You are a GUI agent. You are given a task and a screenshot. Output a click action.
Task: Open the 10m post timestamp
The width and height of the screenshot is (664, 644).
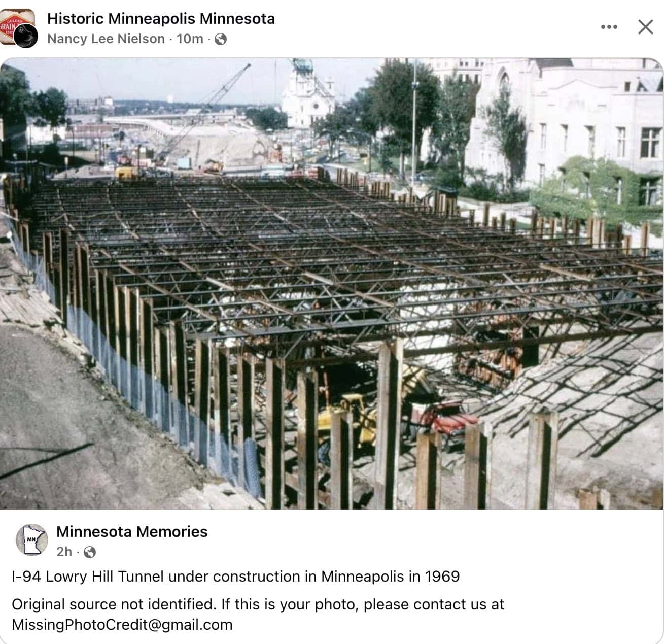(190, 39)
